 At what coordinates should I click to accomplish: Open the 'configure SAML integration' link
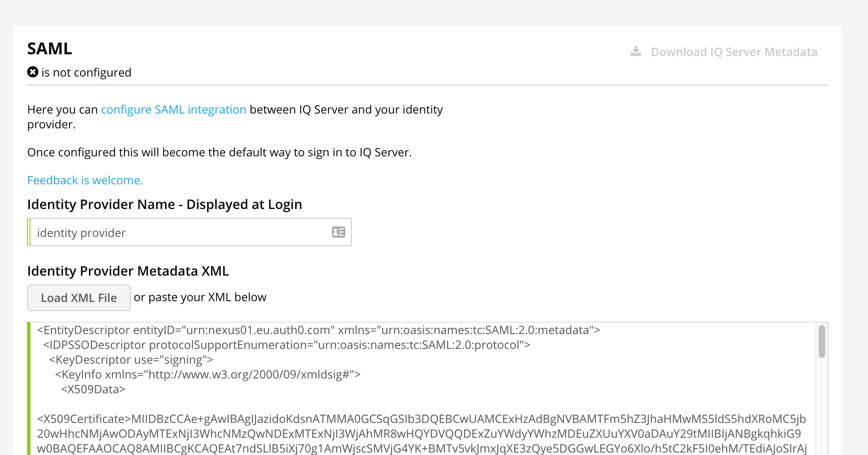click(173, 109)
